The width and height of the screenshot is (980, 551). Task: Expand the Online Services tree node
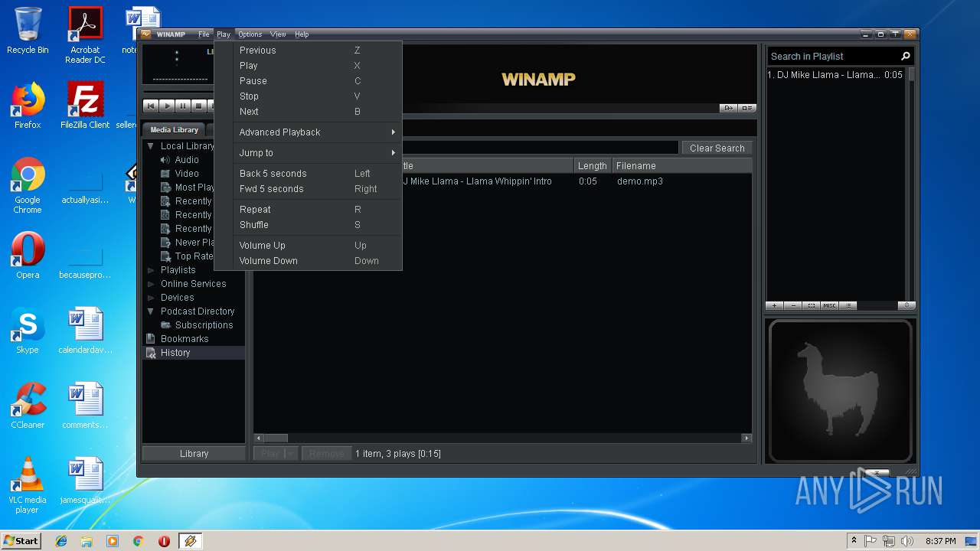tap(151, 284)
